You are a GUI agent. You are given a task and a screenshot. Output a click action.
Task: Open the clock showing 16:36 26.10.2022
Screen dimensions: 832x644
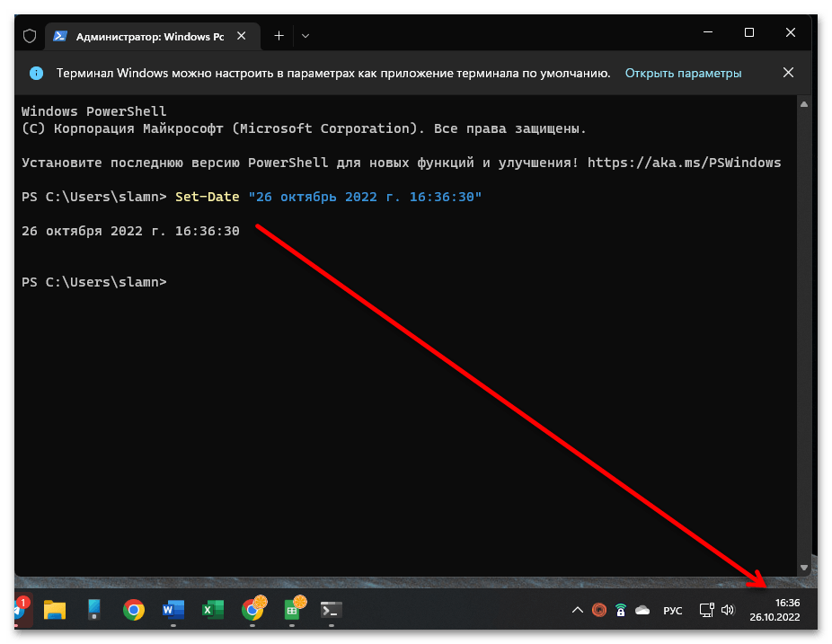coord(774,610)
